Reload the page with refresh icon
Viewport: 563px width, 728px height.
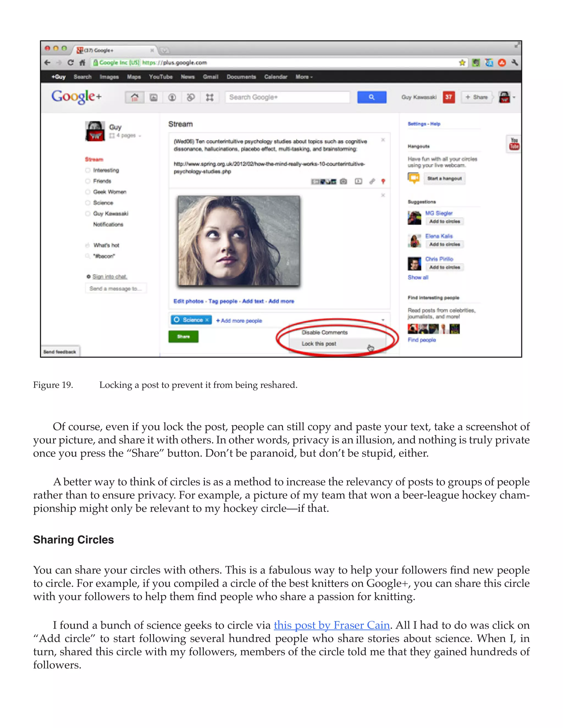(71, 63)
